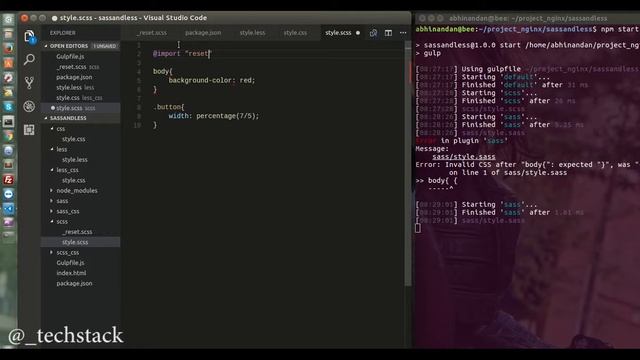Launch Firefox from the Ubuntu dock
Image resolution: width=640 pixels, height=360 pixels.
click(8, 48)
